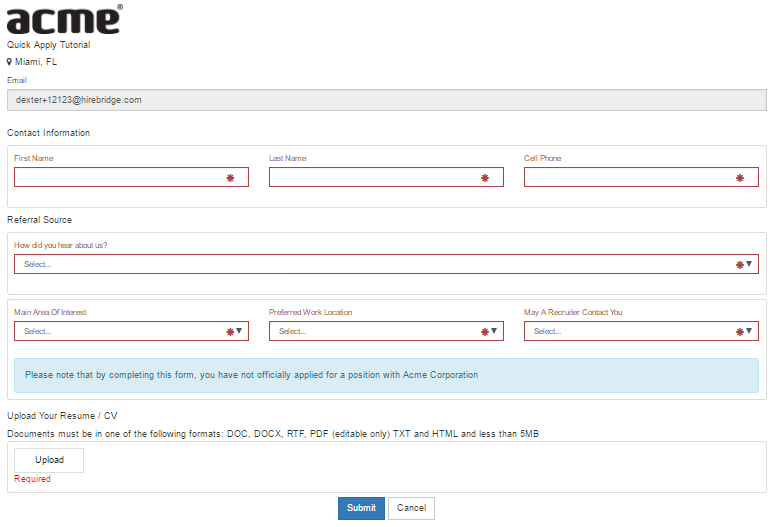Submit the application form
This screenshot has height=527, width=771.
tap(361, 508)
